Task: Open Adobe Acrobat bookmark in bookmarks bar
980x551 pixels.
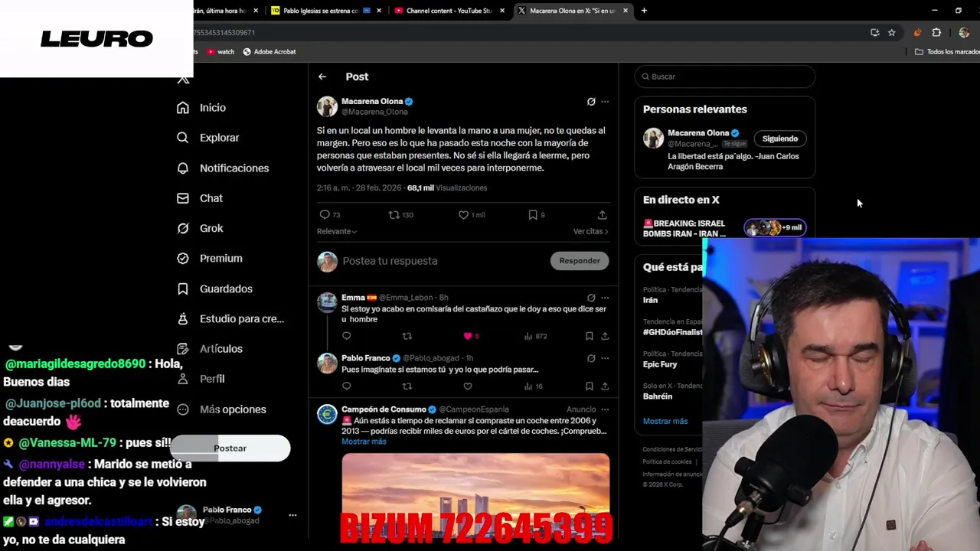Action: (x=269, y=52)
